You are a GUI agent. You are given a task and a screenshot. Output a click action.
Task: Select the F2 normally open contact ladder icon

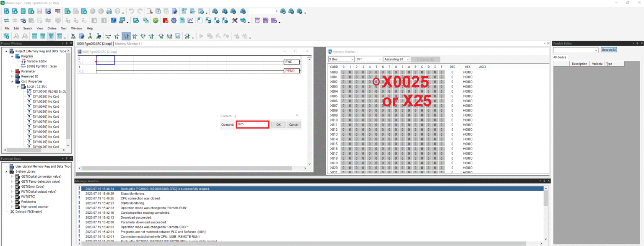tap(108, 36)
